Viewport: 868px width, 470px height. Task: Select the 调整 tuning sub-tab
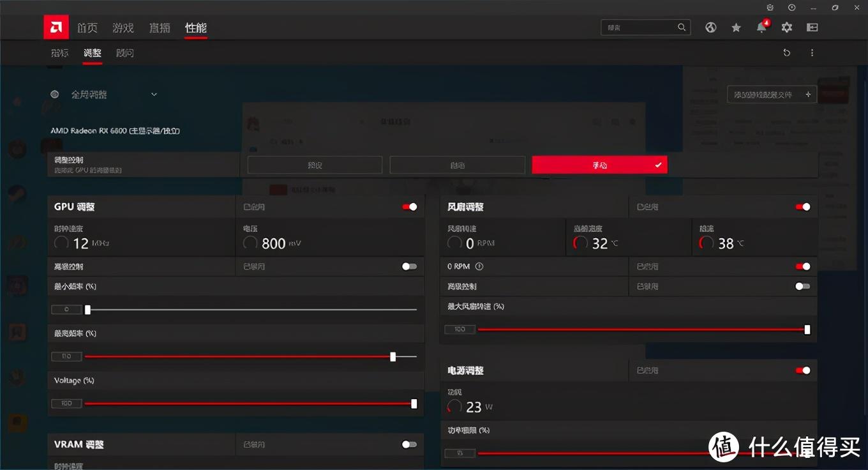click(93, 53)
